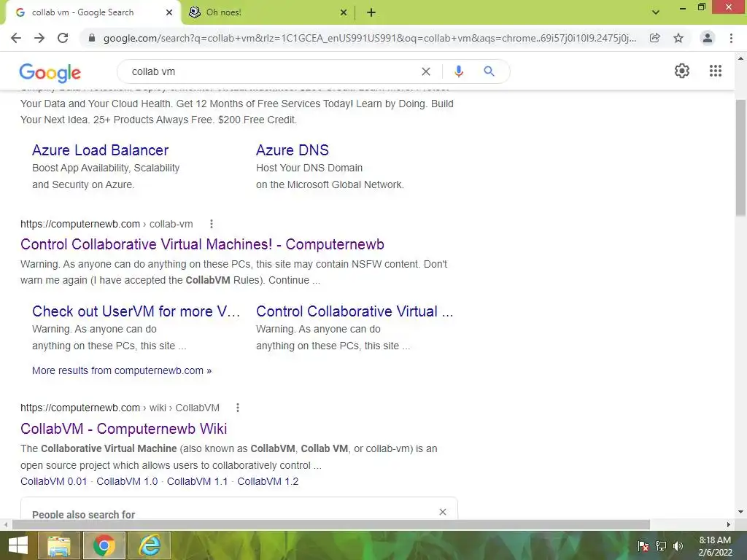Launch Internet Explorer from the taskbar
The image size is (747, 560).
point(149,545)
